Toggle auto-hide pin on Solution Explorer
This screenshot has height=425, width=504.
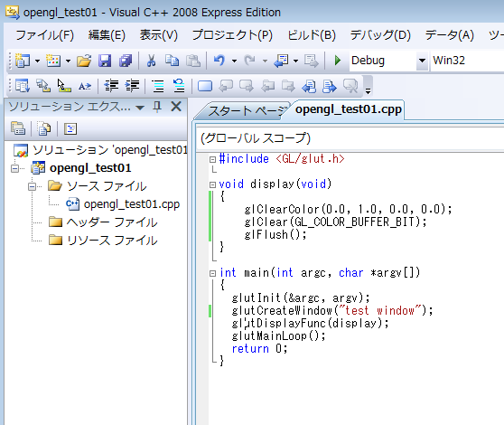[x=157, y=107]
